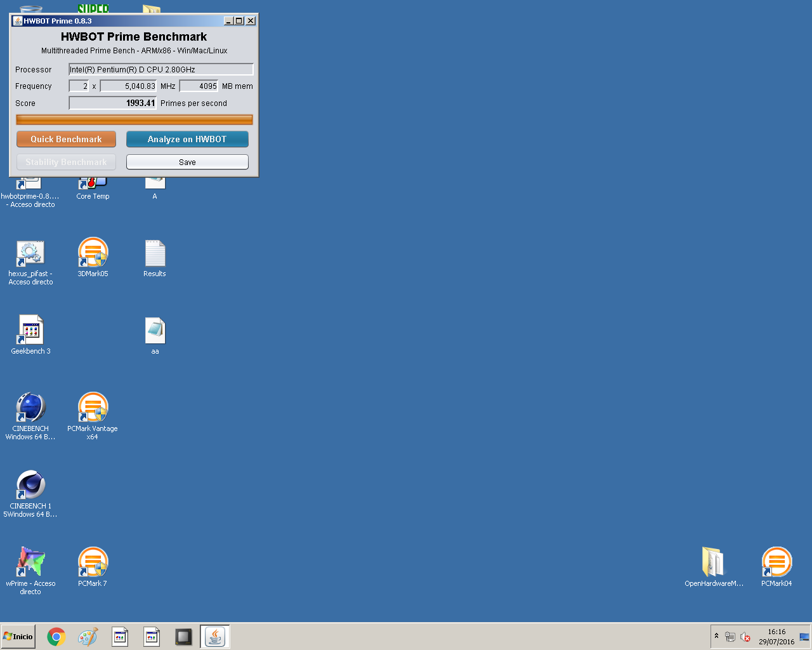
Task: Click the 5,040.83 MHz frequency field
Action: click(128, 86)
